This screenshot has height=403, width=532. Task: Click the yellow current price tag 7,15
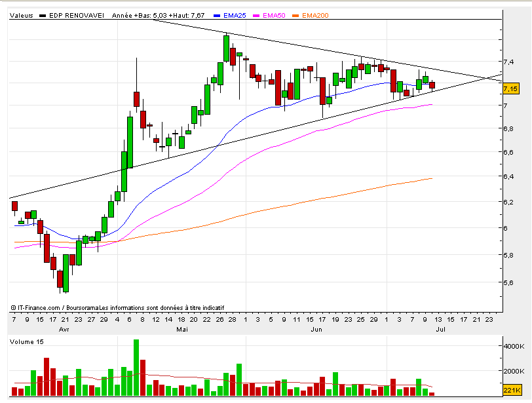point(510,89)
